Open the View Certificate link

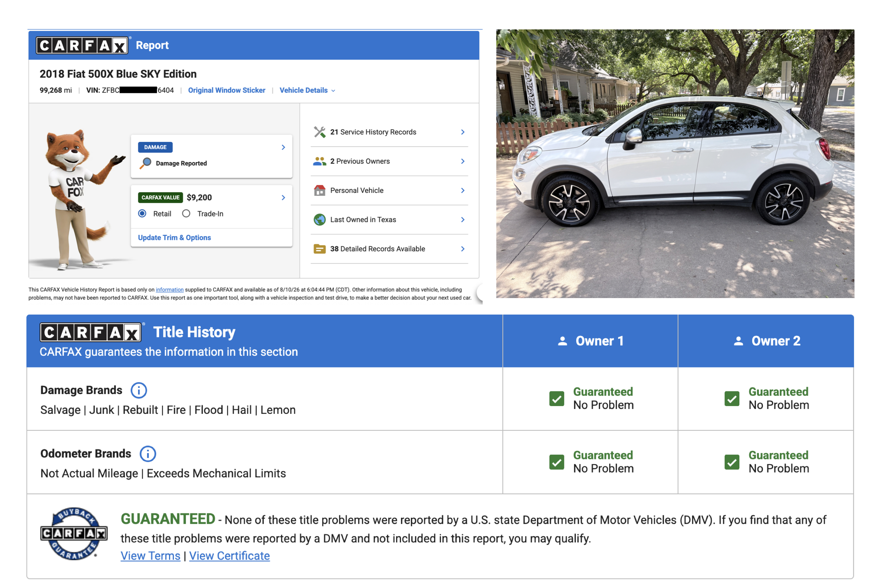pos(229,556)
